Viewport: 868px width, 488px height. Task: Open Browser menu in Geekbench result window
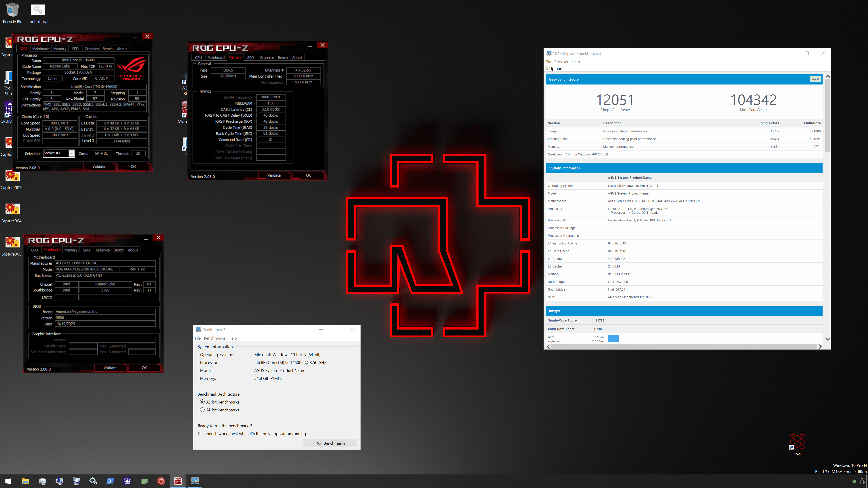tap(561, 62)
